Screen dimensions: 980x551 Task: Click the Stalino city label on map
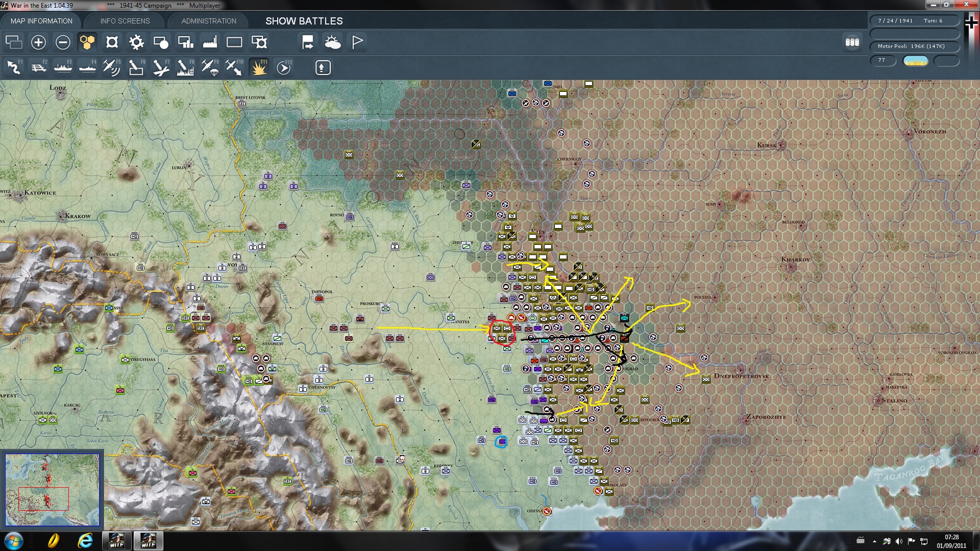click(x=894, y=400)
